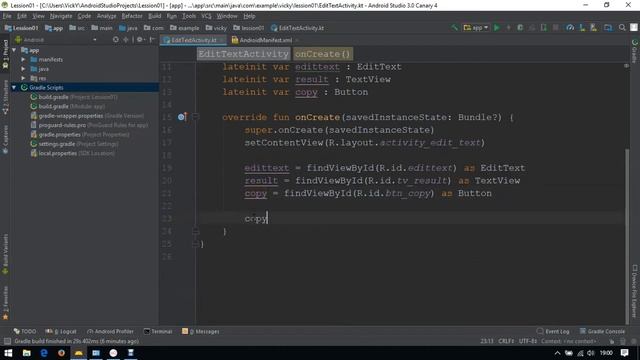This screenshot has height=360, width=640.
Task: Open Project panel settings gear
Action: pyautogui.click(x=140, y=40)
